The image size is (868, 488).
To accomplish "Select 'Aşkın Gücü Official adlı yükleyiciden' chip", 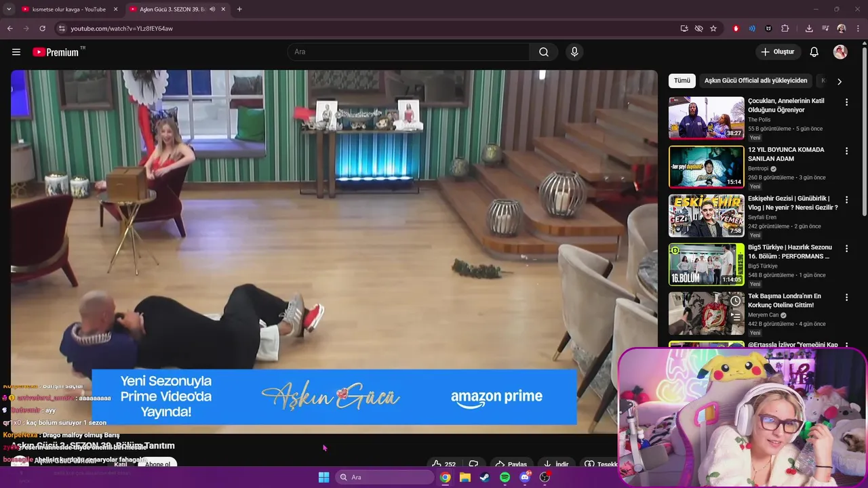I will tap(755, 81).
